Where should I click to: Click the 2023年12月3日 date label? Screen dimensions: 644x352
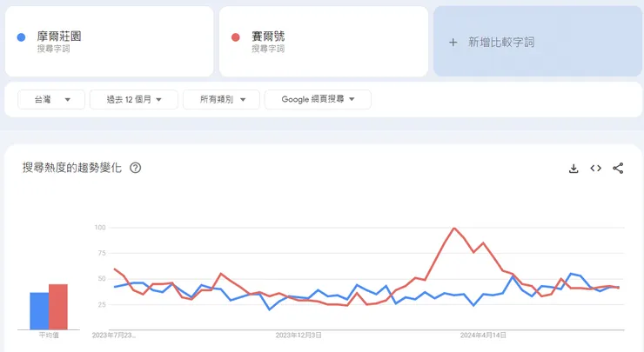pos(299,334)
